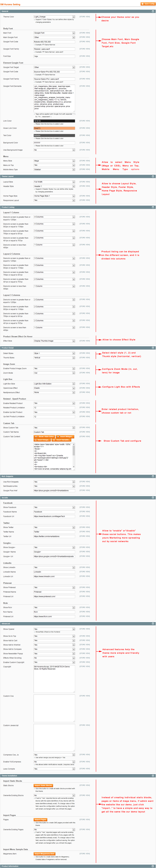Collapse the Product Detail section arrow icon

coord(153,348)
